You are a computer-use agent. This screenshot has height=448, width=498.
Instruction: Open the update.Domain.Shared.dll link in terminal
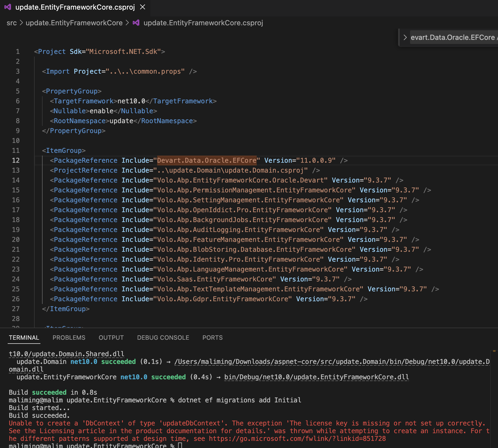66,354
